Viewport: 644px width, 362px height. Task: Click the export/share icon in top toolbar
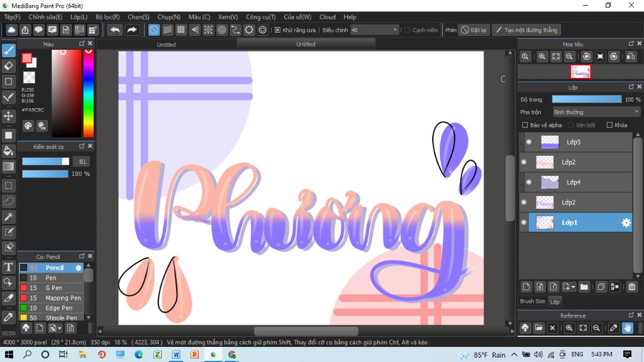pos(25,30)
